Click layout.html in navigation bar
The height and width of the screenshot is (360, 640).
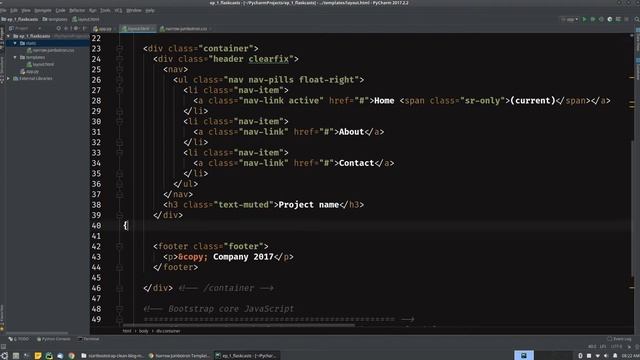pyautogui.click(x=86, y=19)
